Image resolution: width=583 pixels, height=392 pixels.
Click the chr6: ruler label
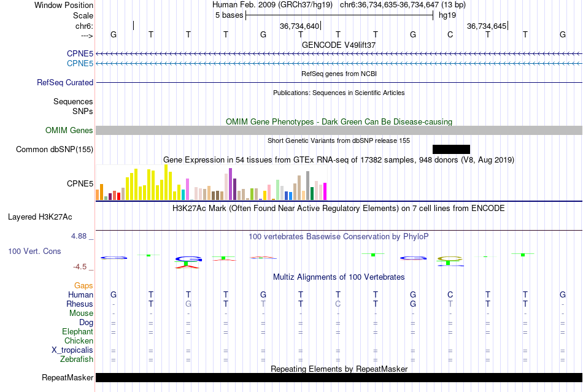click(84, 26)
